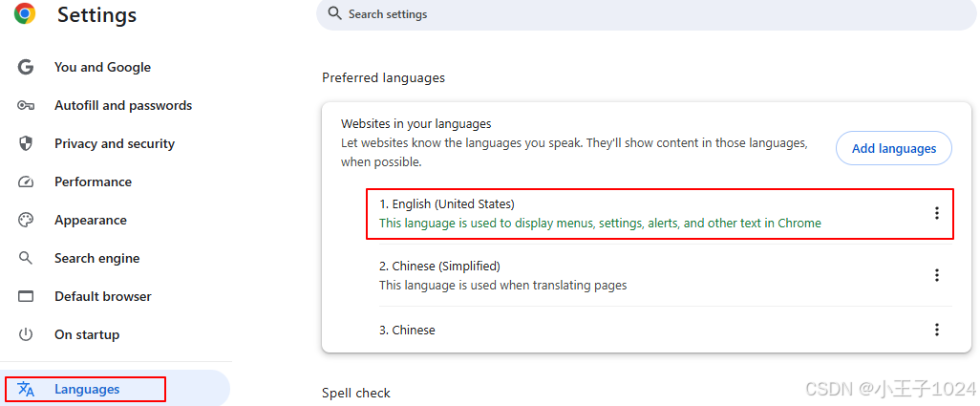Go to Autofill and passwords
The image size is (980, 406).
click(123, 105)
